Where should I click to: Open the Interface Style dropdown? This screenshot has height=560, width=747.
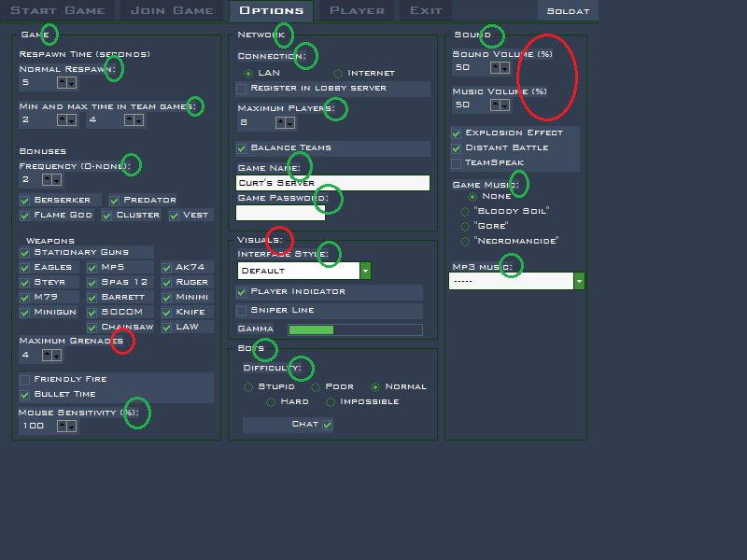click(x=366, y=271)
